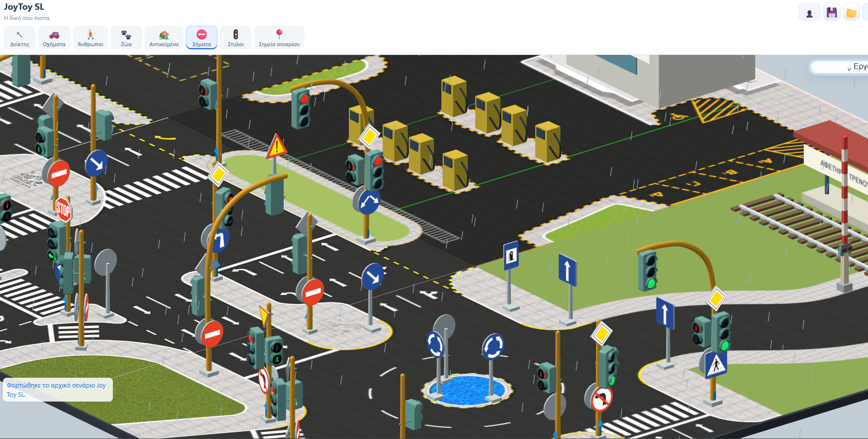Open the Στύλοι traffic poles category

point(236,38)
